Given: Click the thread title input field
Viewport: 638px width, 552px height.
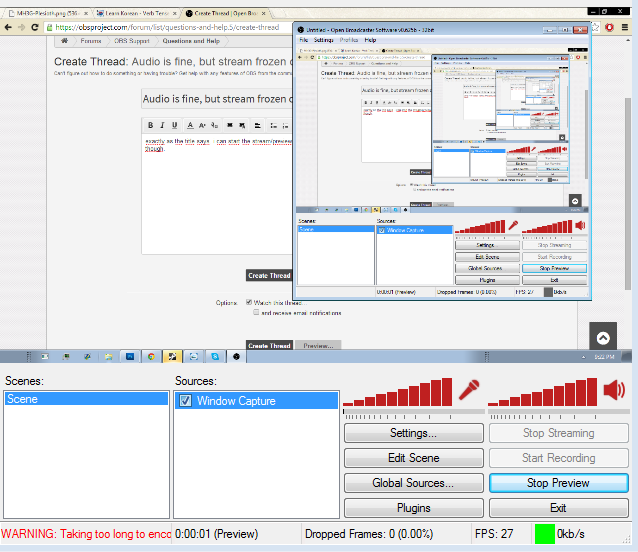Looking at the screenshot, I should pyautogui.click(x=217, y=99).
